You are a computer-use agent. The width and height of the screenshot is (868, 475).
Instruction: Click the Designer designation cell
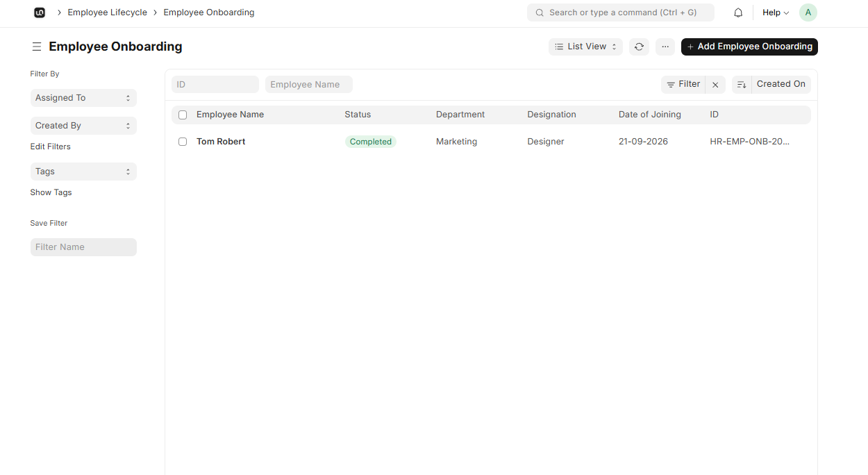pos(546,142)
